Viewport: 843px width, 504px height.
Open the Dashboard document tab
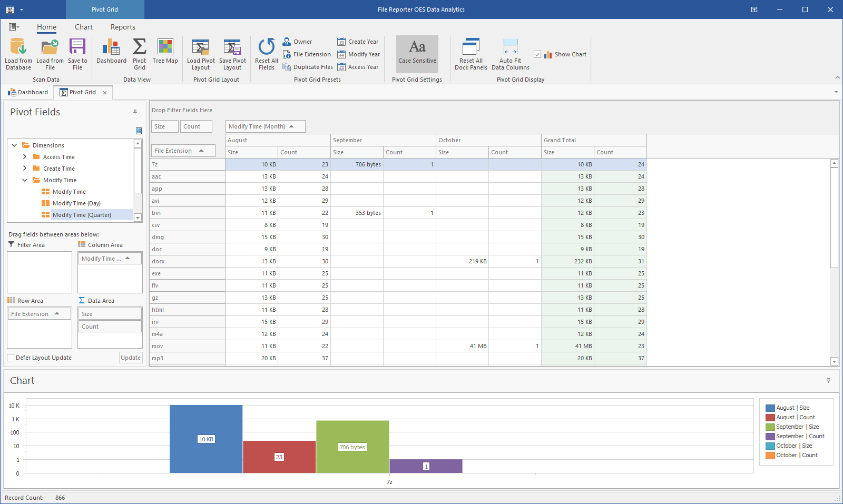tap(28, 92)
